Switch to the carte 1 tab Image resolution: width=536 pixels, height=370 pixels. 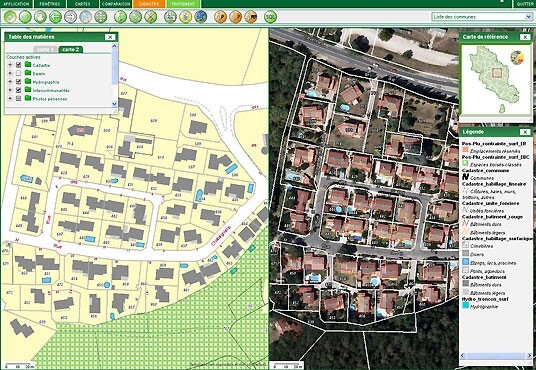tap(45, 50)
